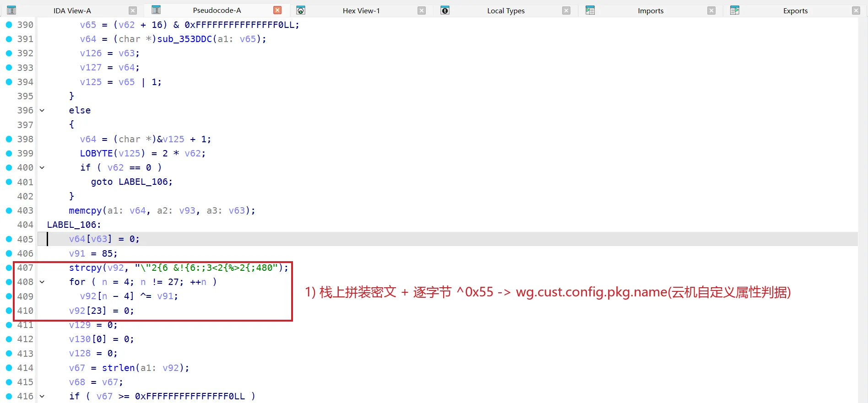Screen dimensions: 868x403
Task: Toggle breakpoint dot on line 414
Action: pos(9,368)
